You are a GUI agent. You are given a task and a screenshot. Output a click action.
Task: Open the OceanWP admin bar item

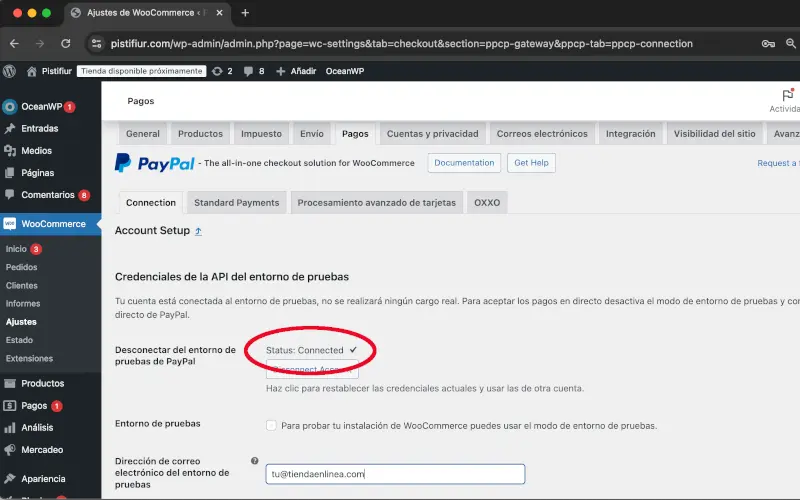click(345, 71)
